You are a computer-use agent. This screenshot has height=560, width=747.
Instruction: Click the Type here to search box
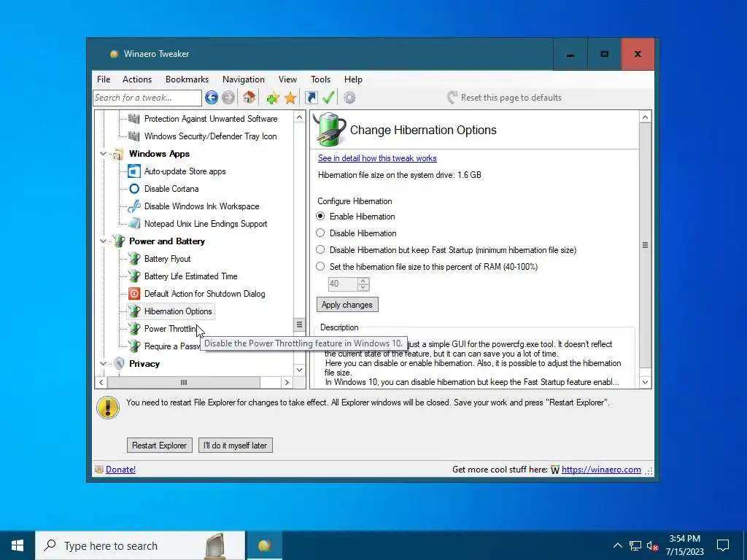[x=141, y=545]
